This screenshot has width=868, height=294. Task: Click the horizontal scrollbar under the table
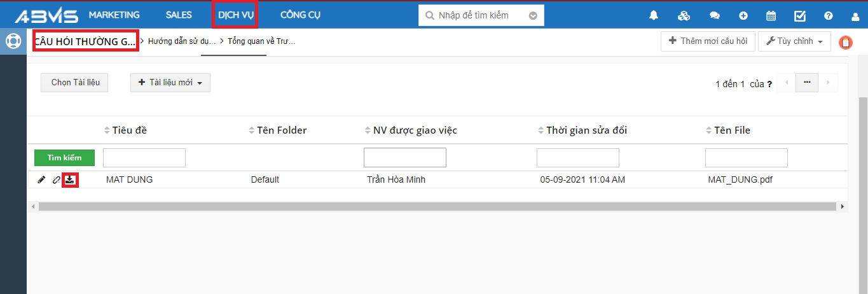click(437, 207)
